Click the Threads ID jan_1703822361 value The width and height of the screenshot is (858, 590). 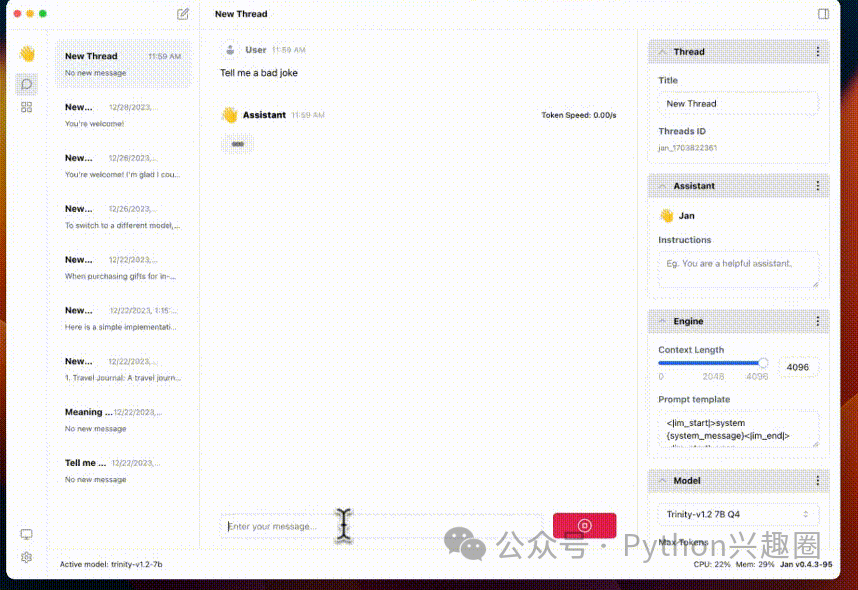pos(687,148)
